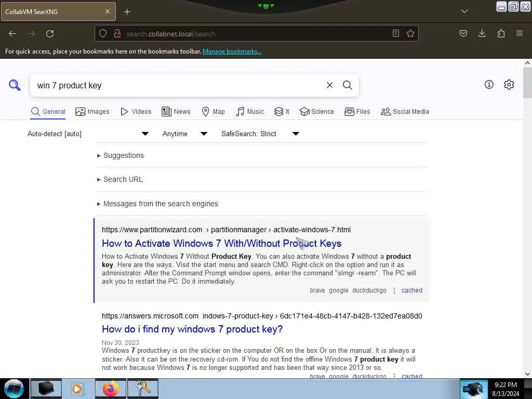The height and width of the screenshot is (399, 532).
Task: Bookmark this page with the star icon
Action: coord(410,33)
